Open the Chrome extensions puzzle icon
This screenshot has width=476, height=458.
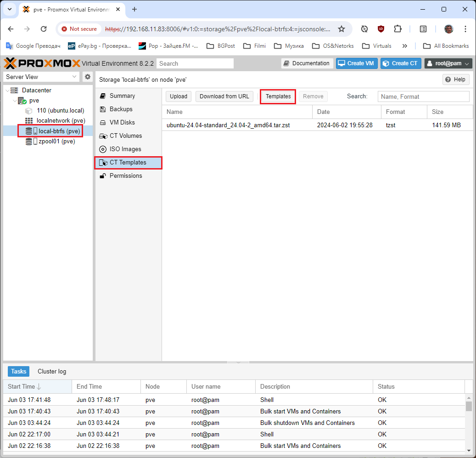398,29
